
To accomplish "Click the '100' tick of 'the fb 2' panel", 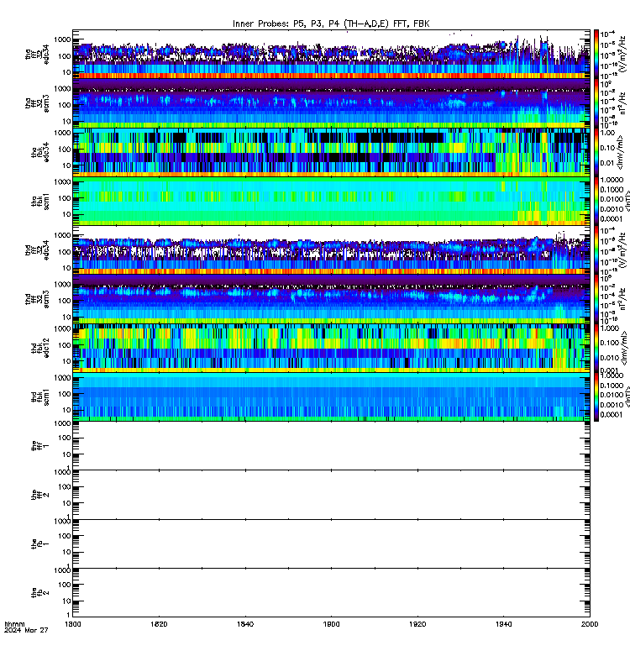I will click(x=65, y=585).
